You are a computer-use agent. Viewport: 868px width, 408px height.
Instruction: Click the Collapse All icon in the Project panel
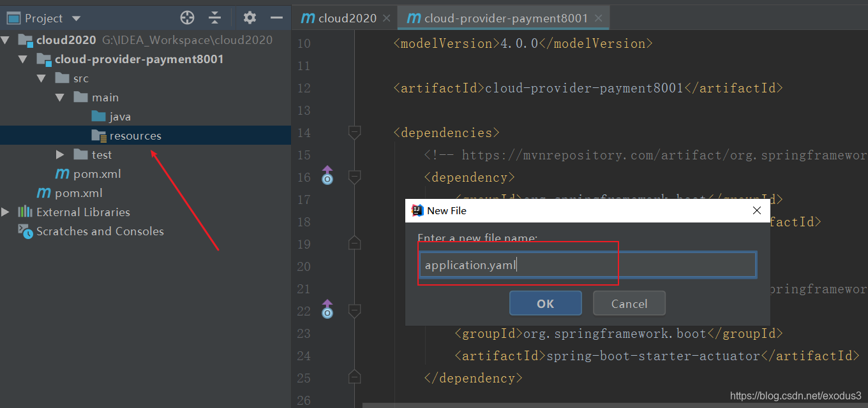click(215, 18)
